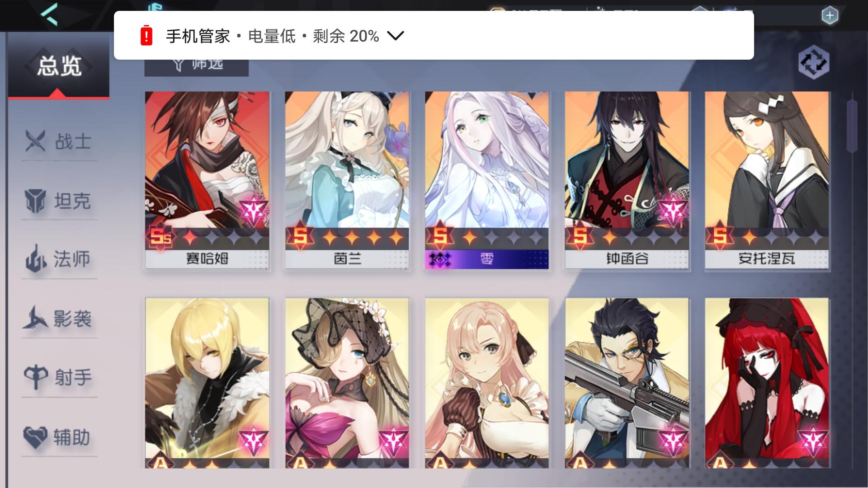Tap the rotate switch icon at top right

coord(813,62)
